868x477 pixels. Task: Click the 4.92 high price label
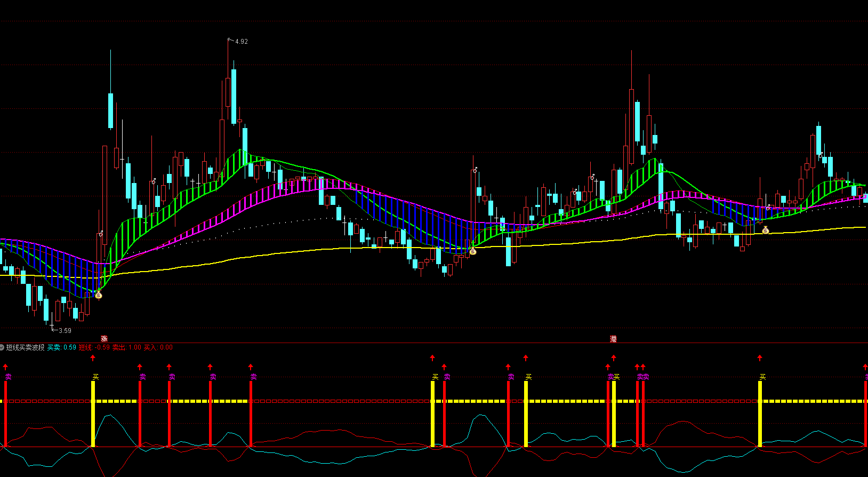click(241, 42)
